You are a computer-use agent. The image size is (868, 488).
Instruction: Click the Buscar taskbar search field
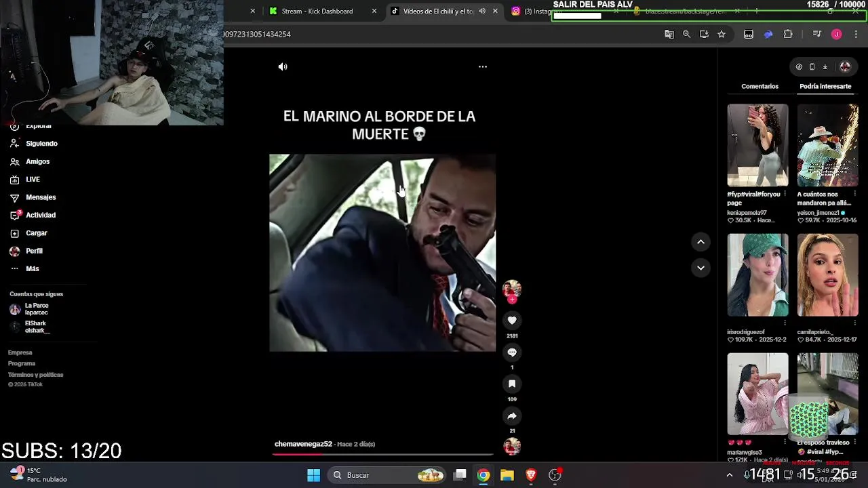[x=387, y=475]
